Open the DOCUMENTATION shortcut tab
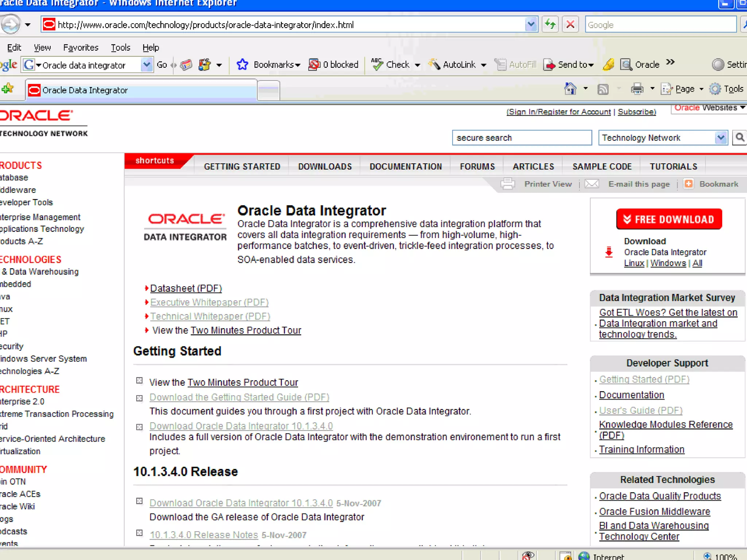Screen dimensions: 747x560 click(406, 166)
